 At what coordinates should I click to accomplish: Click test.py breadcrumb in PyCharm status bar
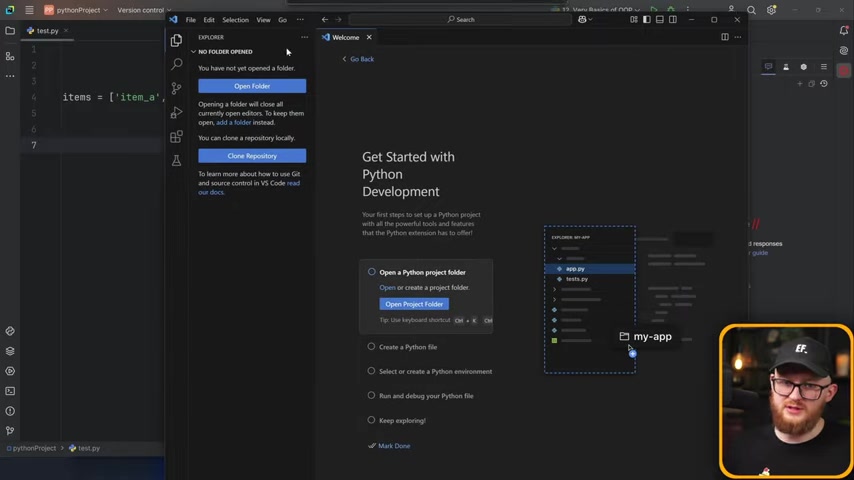[x=84, y=448]
